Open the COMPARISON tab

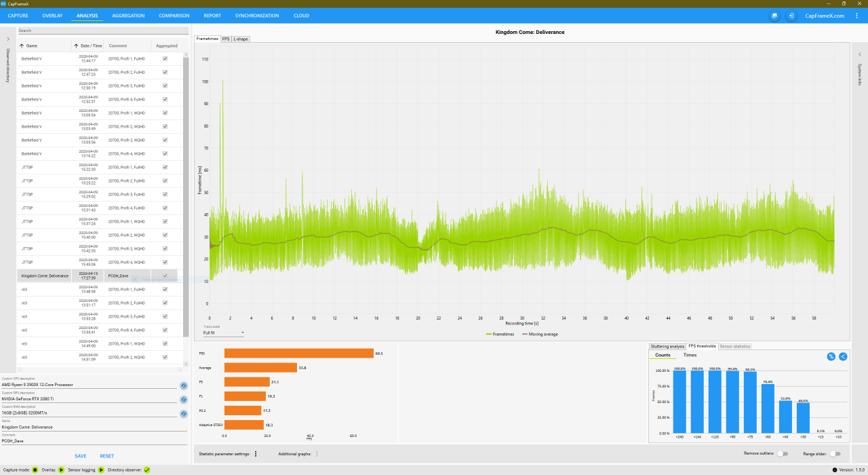pyautogui.click(x=174, y=15)
